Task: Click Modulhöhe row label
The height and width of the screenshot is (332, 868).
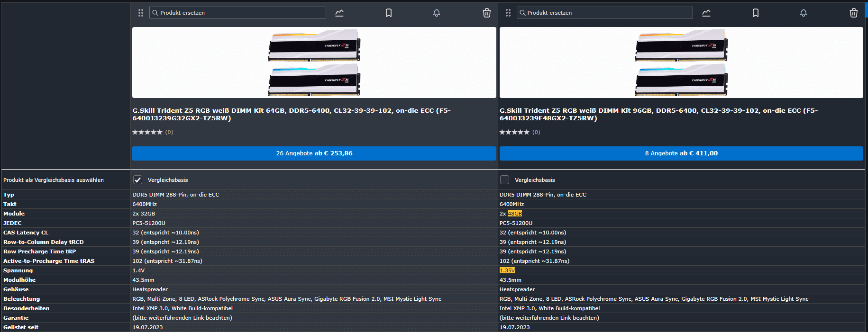Action: coord(19,280)
